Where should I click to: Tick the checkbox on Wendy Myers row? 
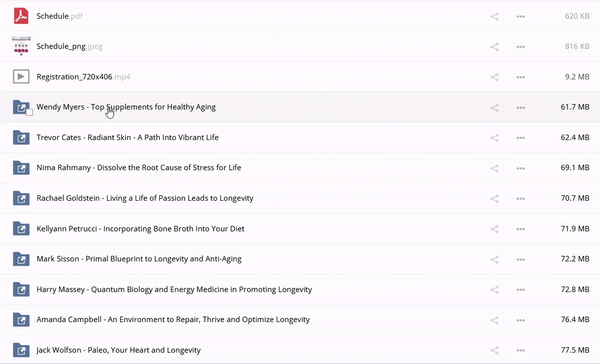[x=29, y=112]
